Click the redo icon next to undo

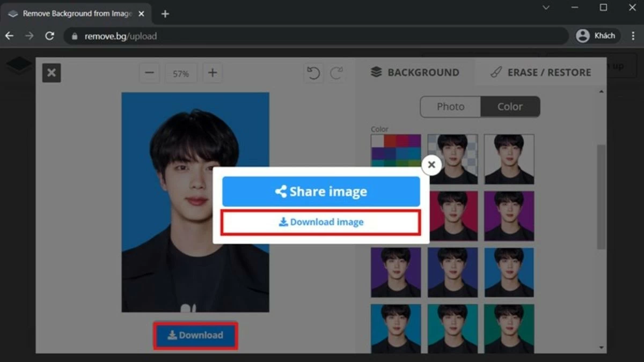coord(337,73)
